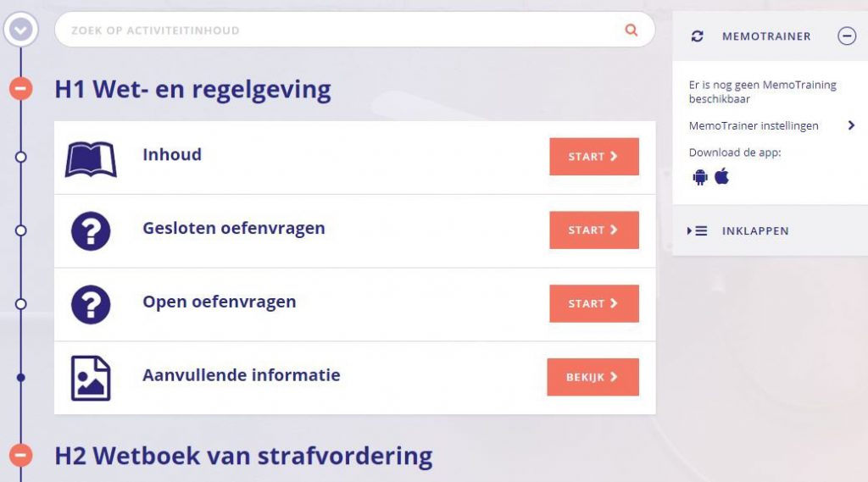Collapse the H2 Wetboek van strafvordering chapter
868x482 pixels.
tap(21, 456)
